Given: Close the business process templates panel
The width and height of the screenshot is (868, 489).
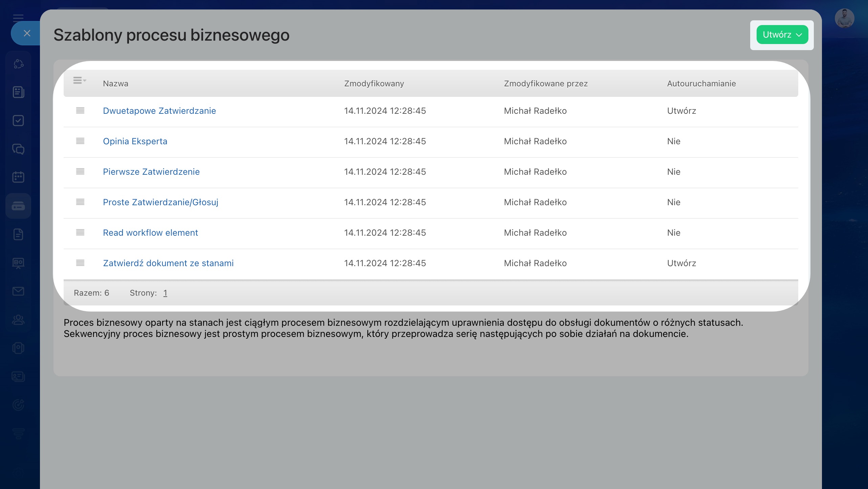Looking at the screenshot, I should (x=27, y=33).
